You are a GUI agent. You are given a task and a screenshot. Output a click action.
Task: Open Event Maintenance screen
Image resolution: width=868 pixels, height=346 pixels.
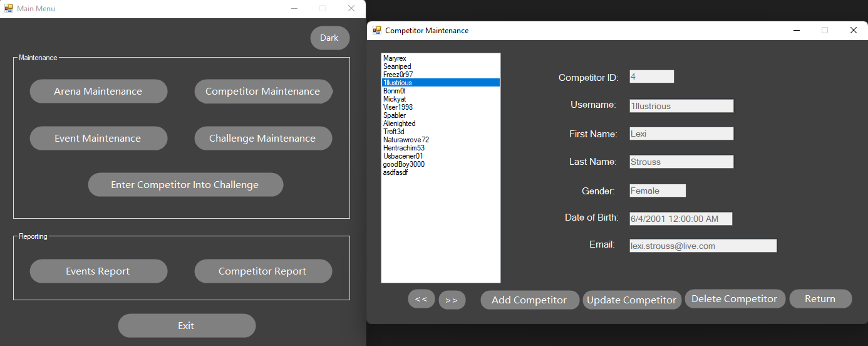[98, 138]
